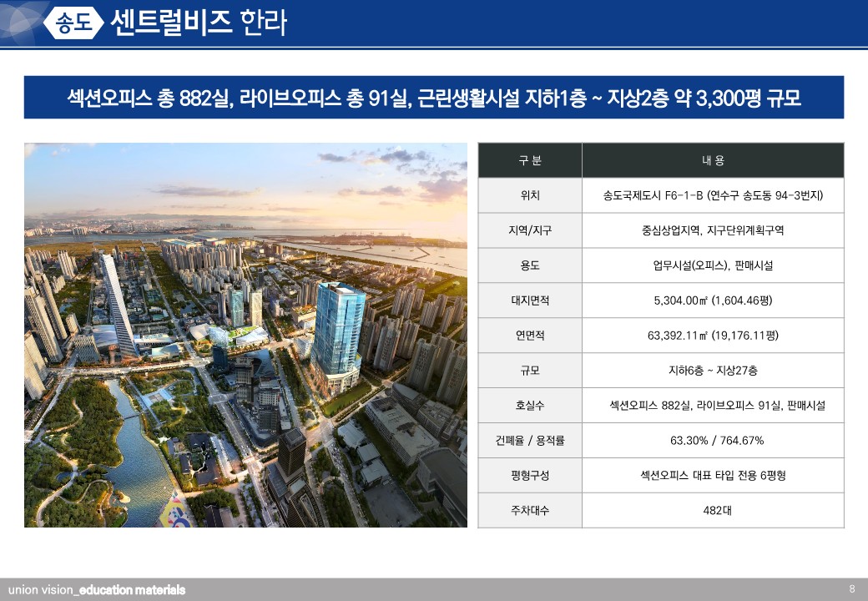Click the page number 8 in footer
The width and height of the screenshot is (868, 601).
click(851, 588)
